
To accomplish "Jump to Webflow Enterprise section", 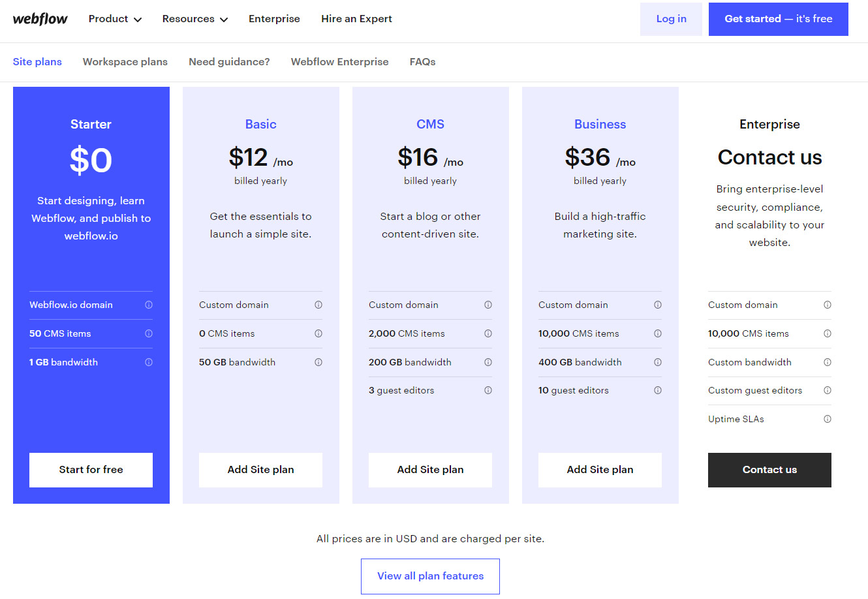I will coord(339,62).
